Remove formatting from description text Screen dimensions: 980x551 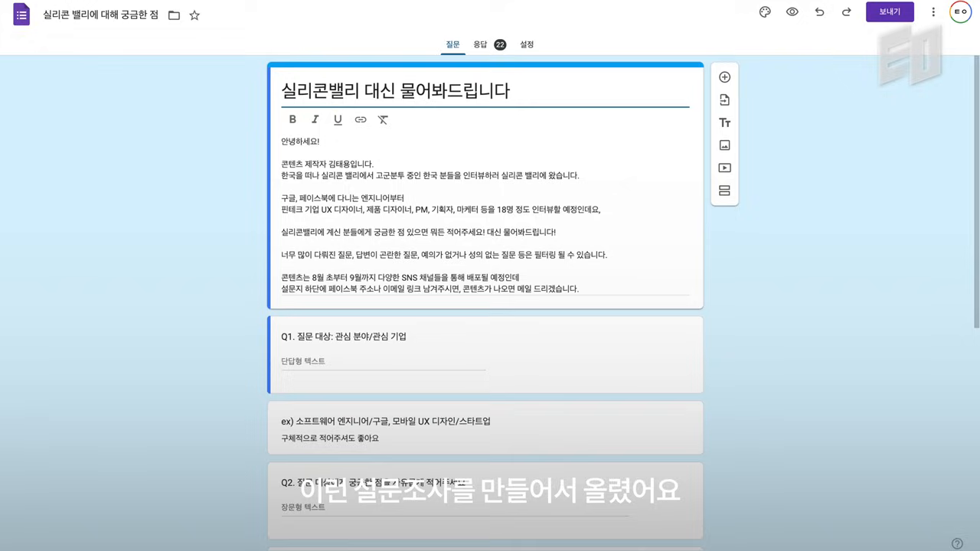point(383,119)
